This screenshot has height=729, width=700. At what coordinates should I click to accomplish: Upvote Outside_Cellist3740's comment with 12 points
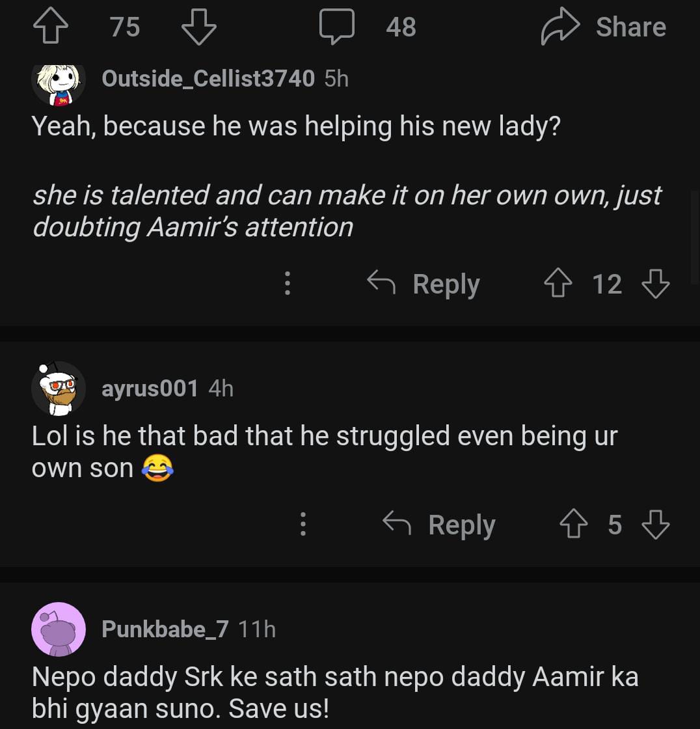(558, 284)
